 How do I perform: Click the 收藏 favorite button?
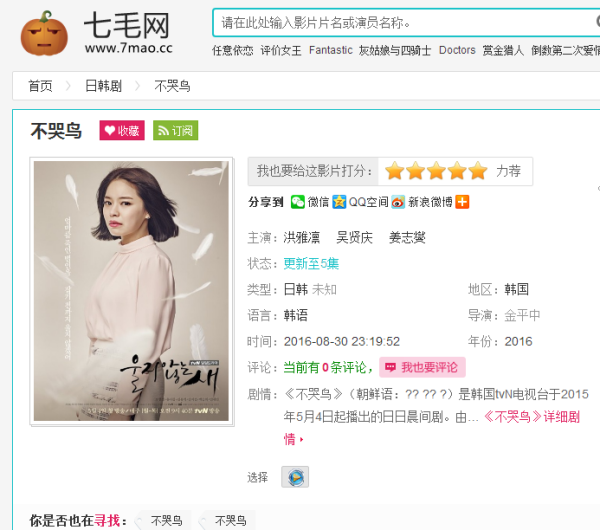tap(122, 130)
